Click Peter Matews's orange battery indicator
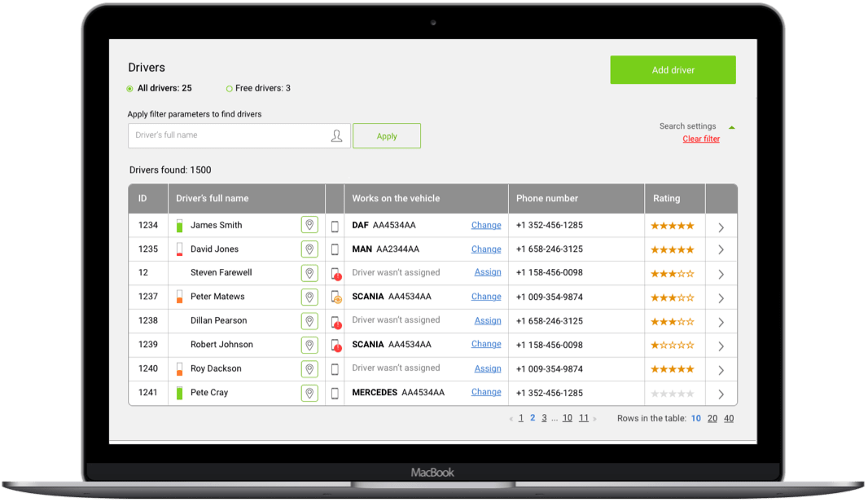Image resolution: width=868 pixels, height=502 pixels. 179,297
